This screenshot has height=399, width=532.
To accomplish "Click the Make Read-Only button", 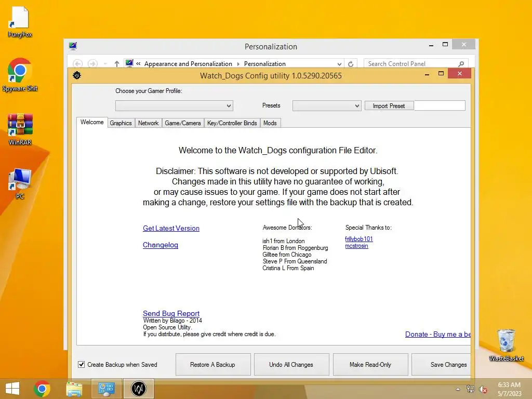I will 370,364.
